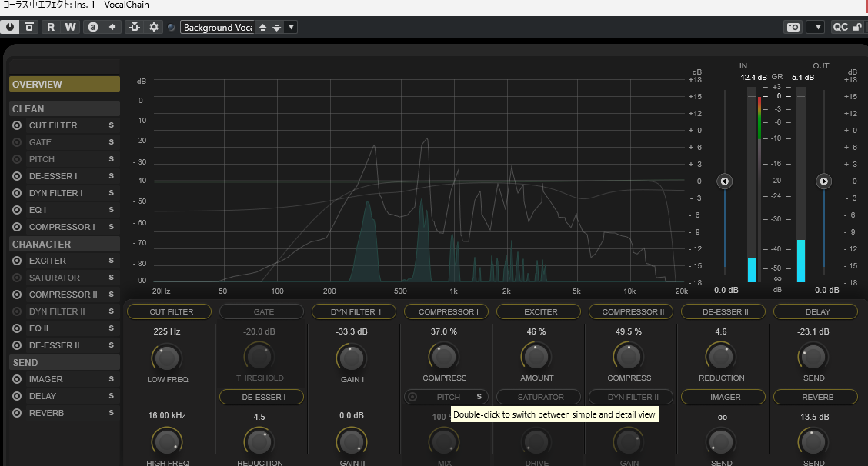
Task: Toggle DYN FILTER I module power
Action: click(17, 193)
